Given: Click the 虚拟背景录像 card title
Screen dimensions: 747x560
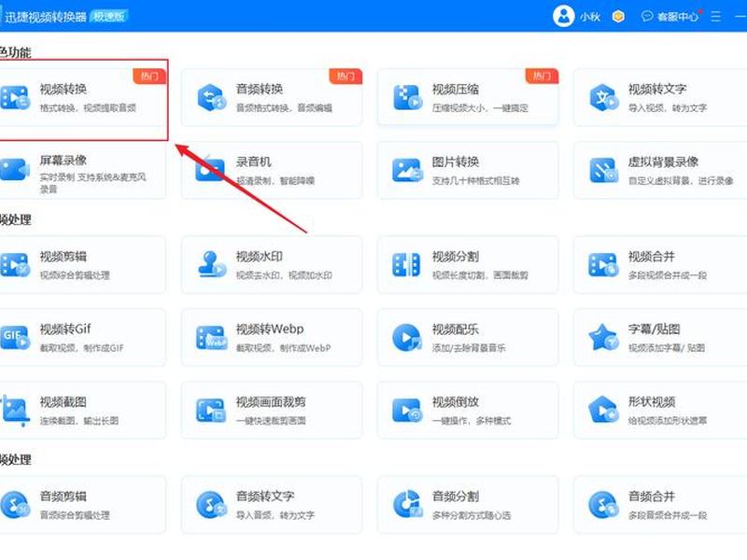Looking at the screenshot, I should [663, 161].
